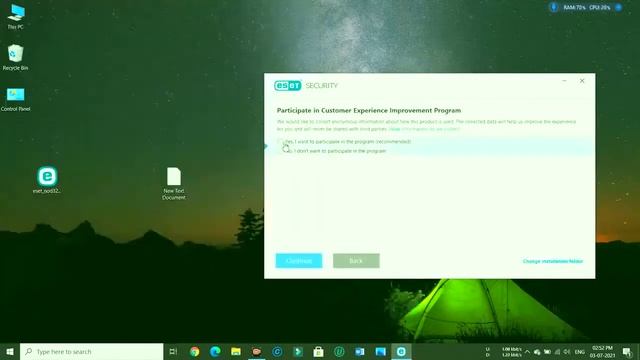This screenshot has width=640, height=360.
Task: Click the Back button in ESET installer
Action: coord(356,261)
